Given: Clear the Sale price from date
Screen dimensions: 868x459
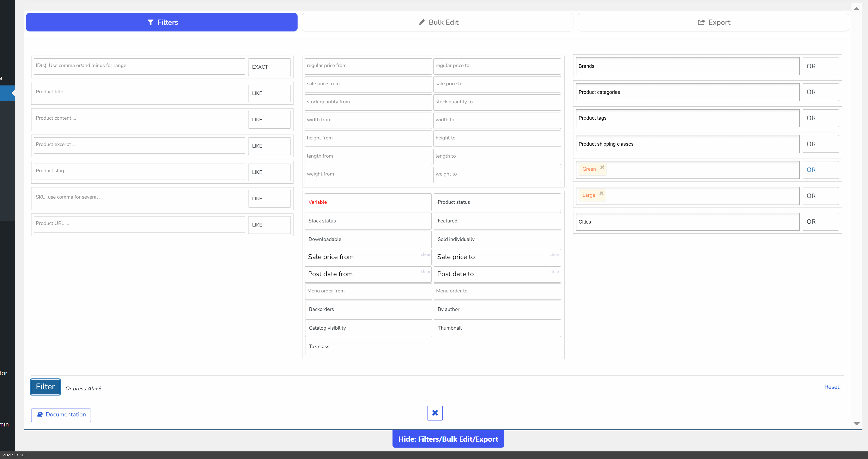Looking at the screenshot, I should [x=425, y=254].
